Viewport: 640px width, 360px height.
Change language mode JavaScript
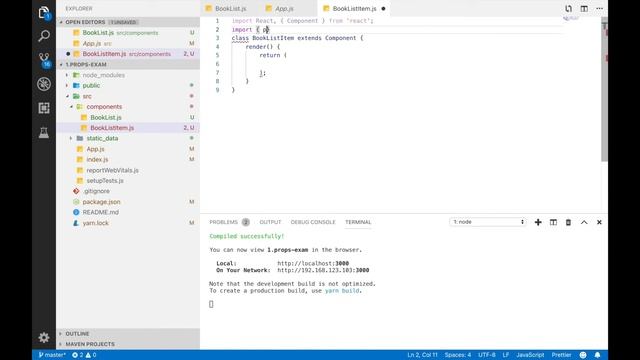(530, 355)
